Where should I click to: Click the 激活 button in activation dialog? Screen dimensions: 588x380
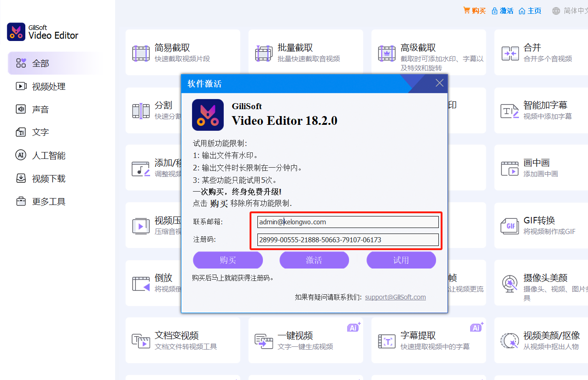[x=314, y=260]
